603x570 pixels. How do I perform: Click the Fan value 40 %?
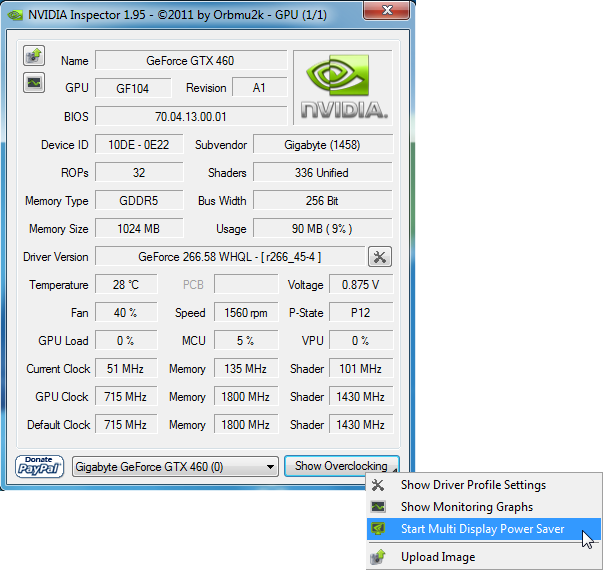click(126, 313)
